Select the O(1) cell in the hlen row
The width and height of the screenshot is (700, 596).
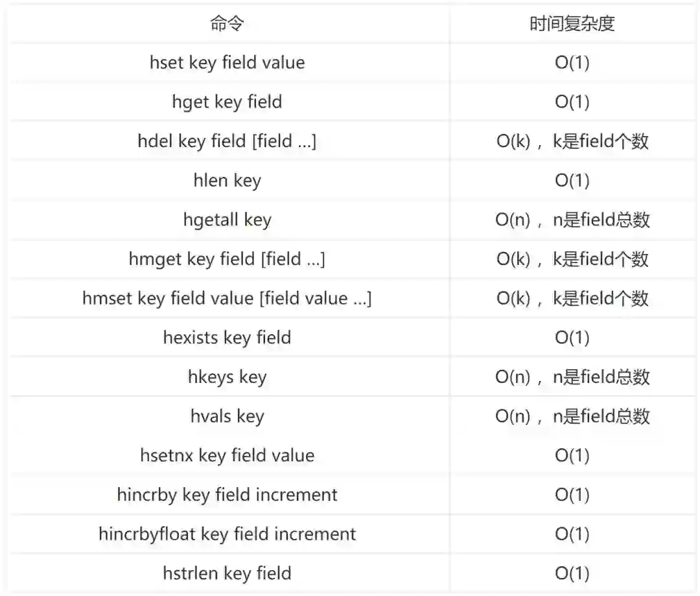572,180
